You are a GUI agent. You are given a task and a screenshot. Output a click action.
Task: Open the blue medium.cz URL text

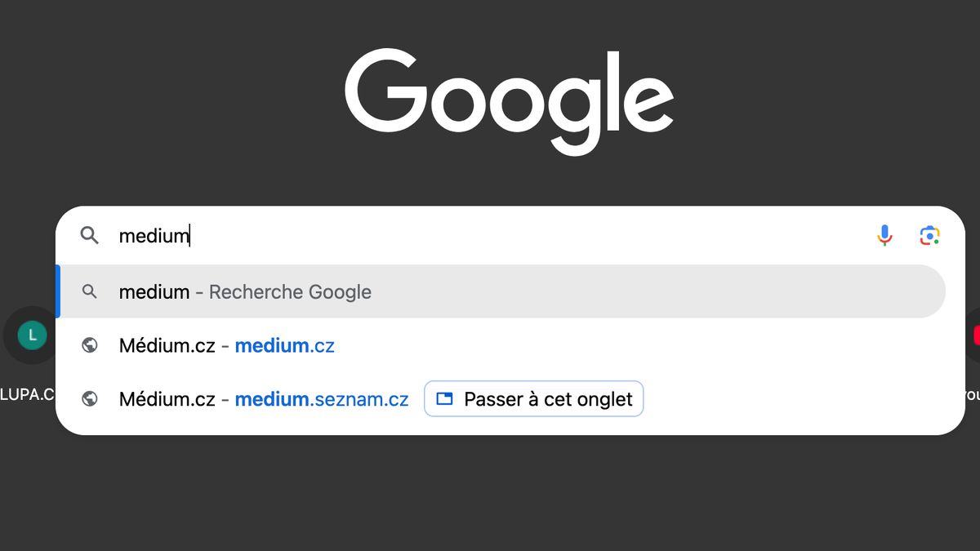[x=284, y=345]
